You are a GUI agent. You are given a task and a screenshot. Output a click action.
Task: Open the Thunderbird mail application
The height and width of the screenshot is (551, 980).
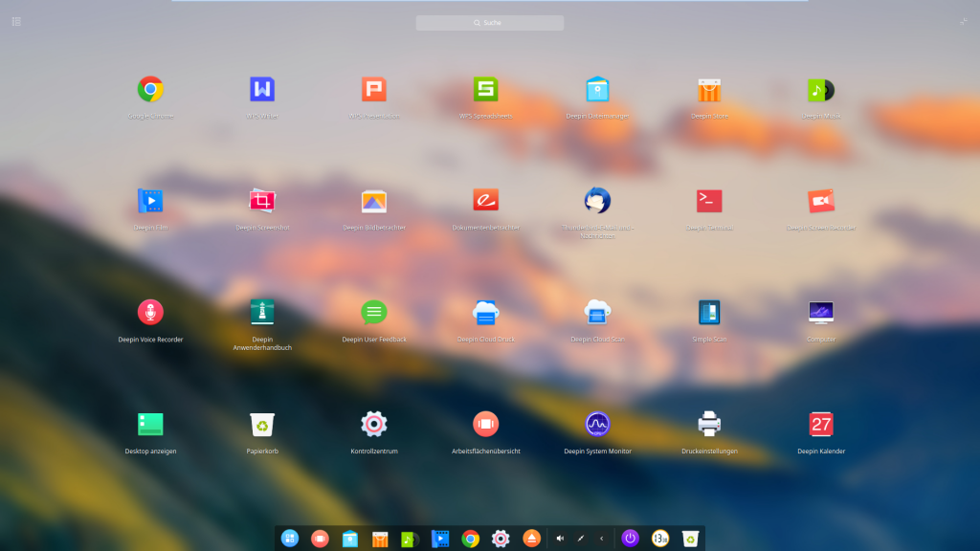[598, 201]
